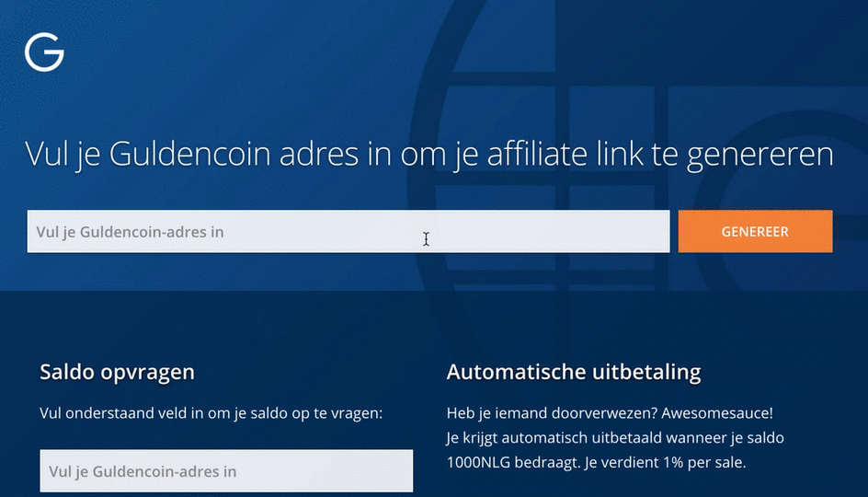The width and height of the screenshot is (868, 497).
Task: Click text 'Je krijgt automatisch uitbetaald wanneer je saldo'
Action: tap(615, 438)
